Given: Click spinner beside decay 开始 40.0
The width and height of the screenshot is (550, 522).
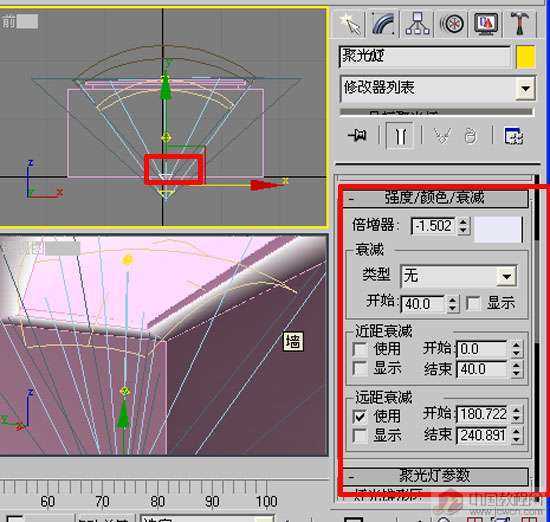Looking at the screenshot, I should click(x=452, y=304).
